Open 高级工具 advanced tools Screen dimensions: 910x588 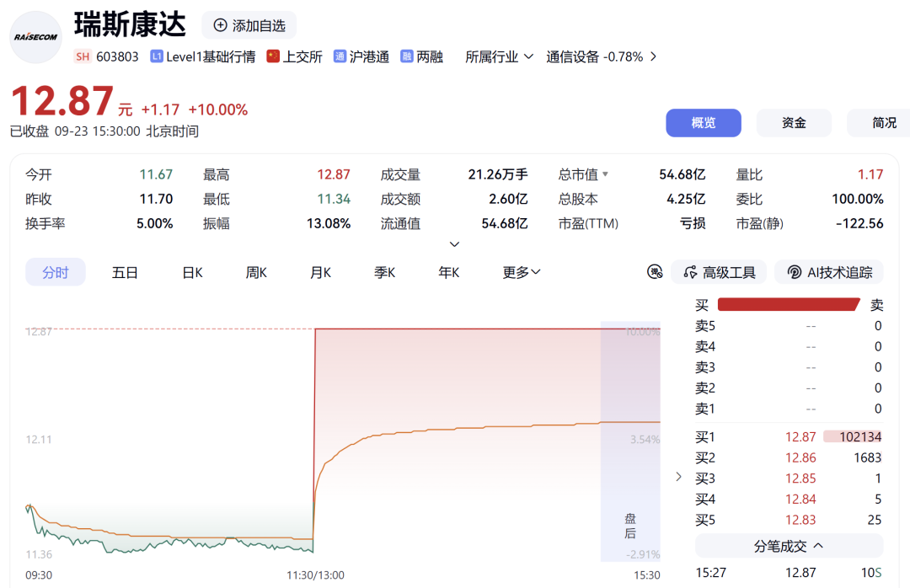[719, 271]
